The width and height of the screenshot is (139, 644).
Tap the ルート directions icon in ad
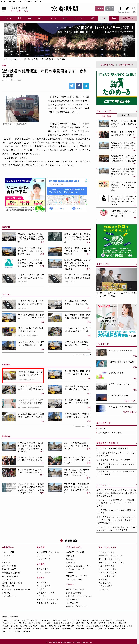pyautogui.click(x=74, y=208)
